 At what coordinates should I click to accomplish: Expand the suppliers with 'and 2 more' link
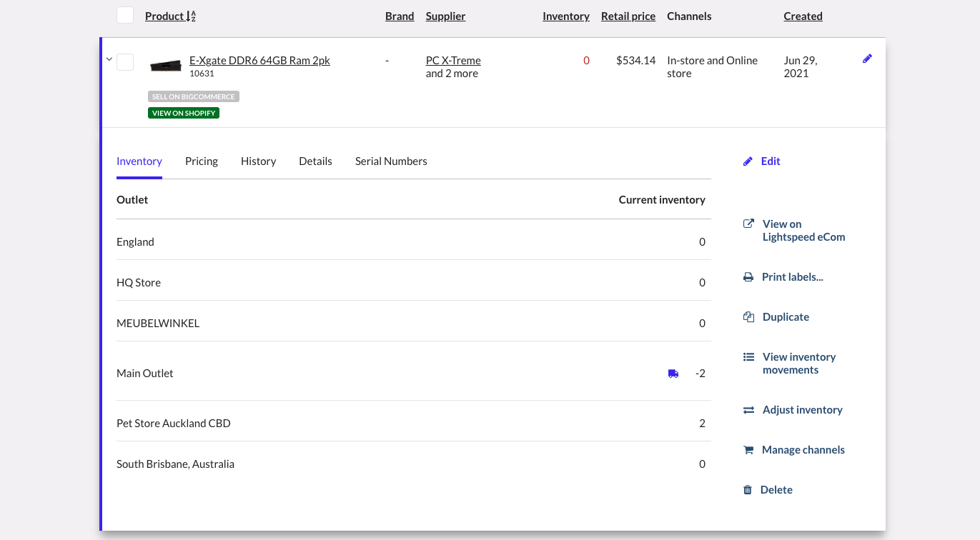tap(452, 73)
